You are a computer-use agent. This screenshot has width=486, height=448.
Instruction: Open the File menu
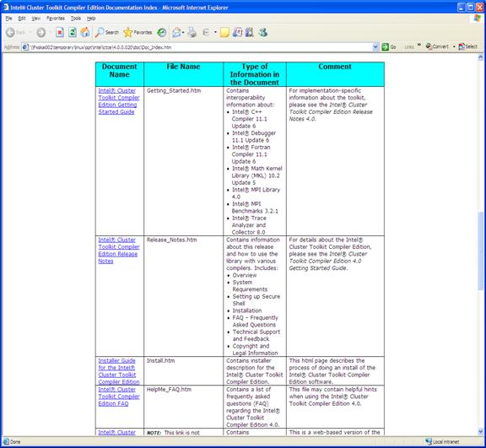(x=8, y=19)
